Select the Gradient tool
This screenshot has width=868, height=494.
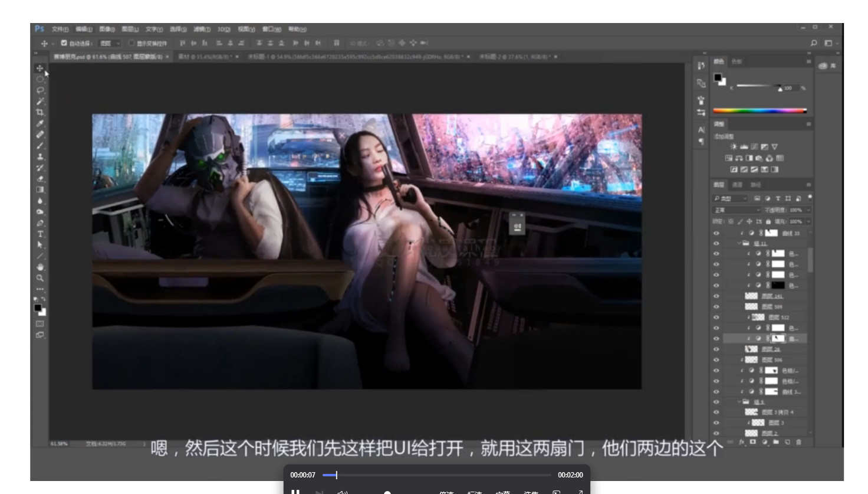[x=40, y=190]
